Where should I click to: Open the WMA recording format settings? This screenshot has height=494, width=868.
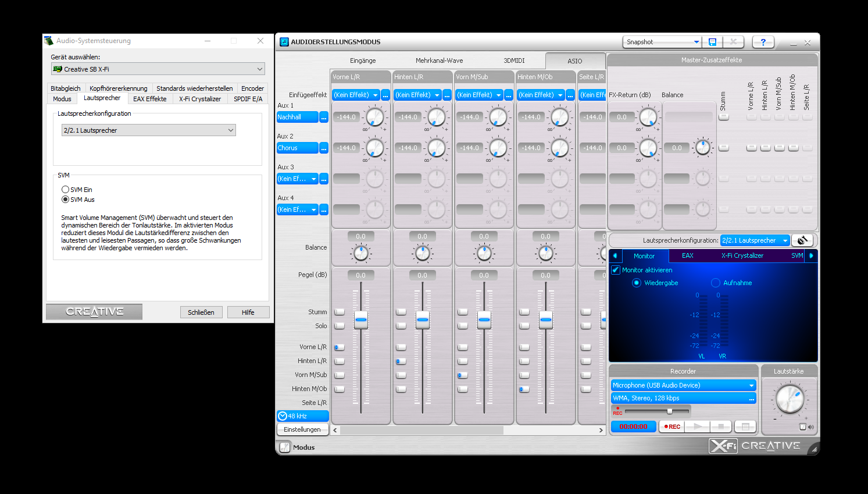click(751, 399)
